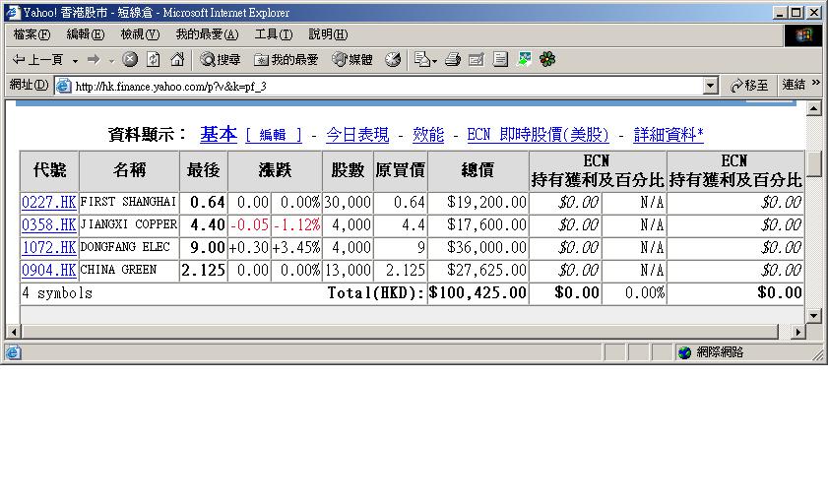Go to the Home page icon
This screenshot has width=828, height=504.
point(177,59)
